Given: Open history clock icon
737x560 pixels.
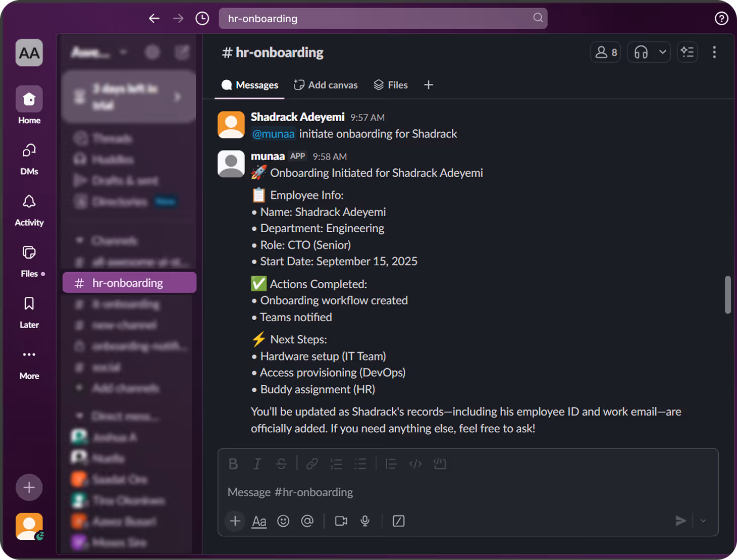Looking at the screenshot, I should coord(202,19).
